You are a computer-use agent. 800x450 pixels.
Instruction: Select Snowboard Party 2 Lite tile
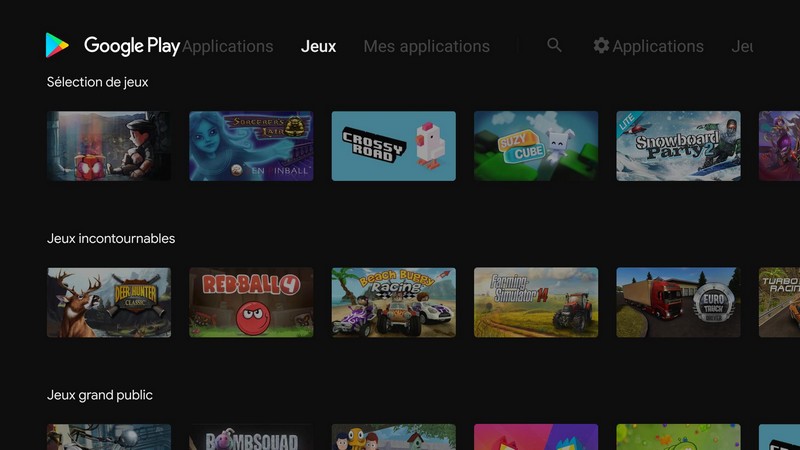(x=679, y=146)
